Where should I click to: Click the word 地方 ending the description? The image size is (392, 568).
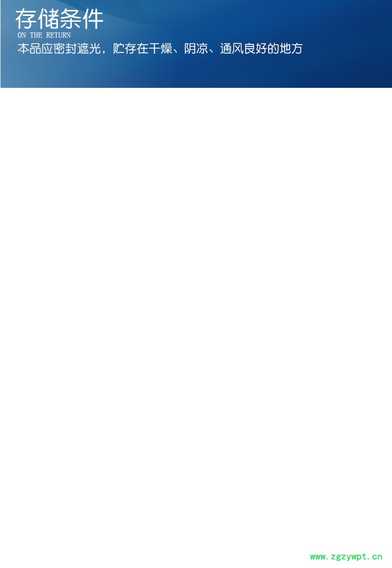click(x=291, y=49)
